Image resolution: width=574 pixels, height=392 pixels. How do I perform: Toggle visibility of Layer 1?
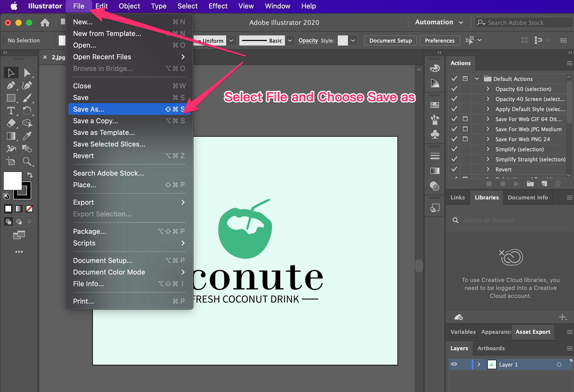(x=454, y=364)
